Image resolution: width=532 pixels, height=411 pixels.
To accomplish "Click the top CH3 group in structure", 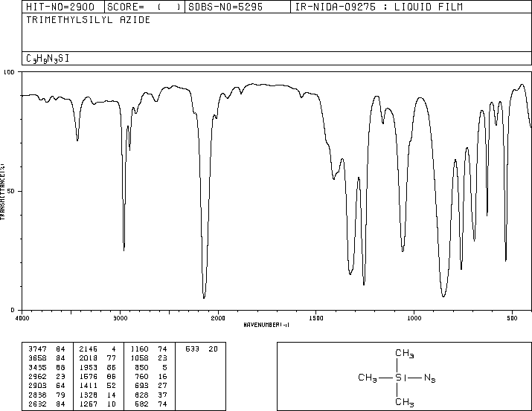I will [405, 354].
